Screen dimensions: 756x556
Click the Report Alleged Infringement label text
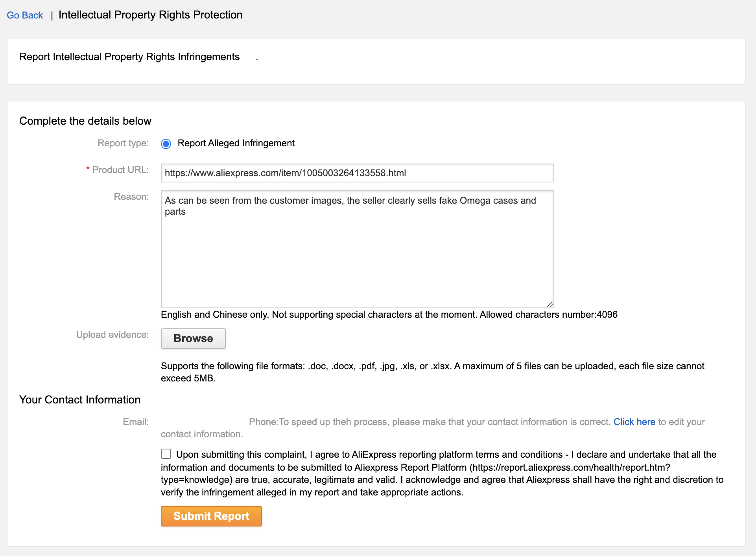coord(236,143)
